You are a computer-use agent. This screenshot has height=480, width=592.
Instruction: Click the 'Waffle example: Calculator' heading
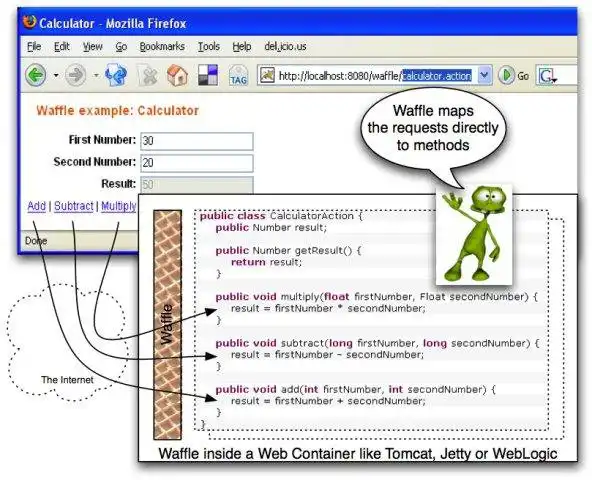117,111
